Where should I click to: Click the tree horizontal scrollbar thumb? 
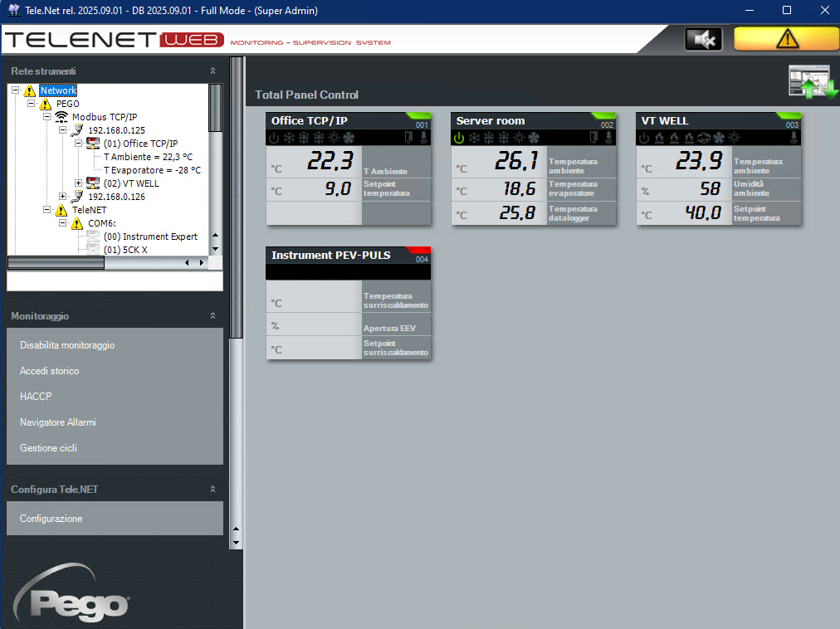56,262
